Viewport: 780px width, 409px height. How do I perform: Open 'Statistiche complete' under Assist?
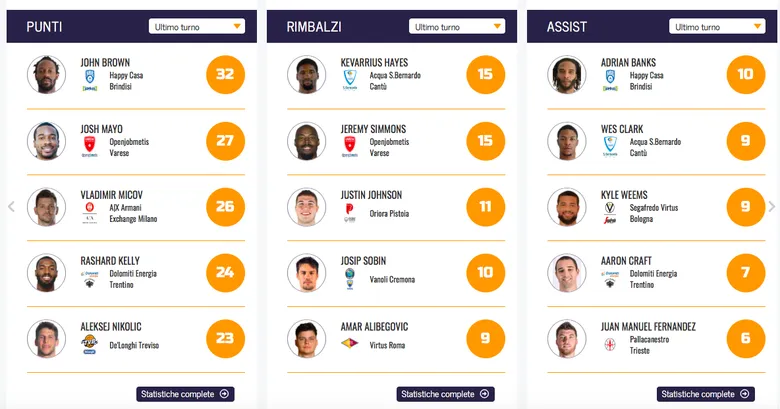tap(705, 394)
